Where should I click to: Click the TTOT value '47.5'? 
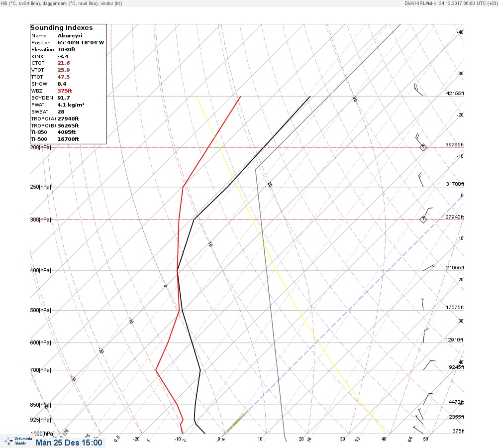tap(63, 77)
